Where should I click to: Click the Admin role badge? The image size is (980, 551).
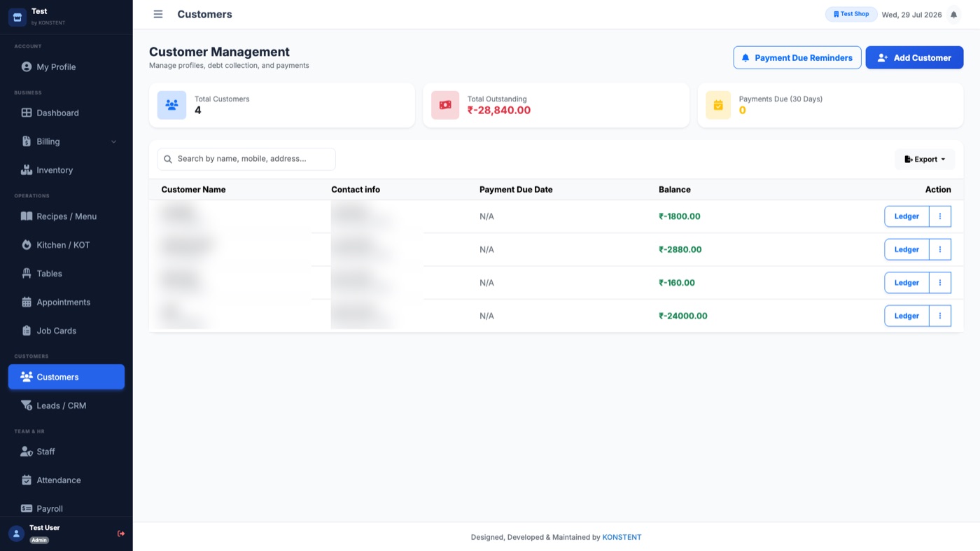click(x=39, y=540)
